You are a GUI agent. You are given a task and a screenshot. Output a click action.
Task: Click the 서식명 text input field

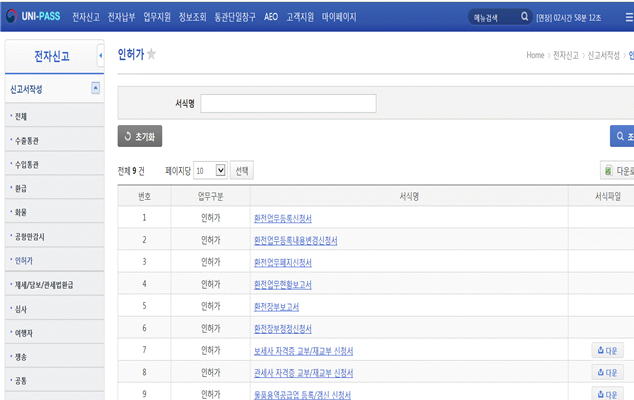[x=288, y=103]
